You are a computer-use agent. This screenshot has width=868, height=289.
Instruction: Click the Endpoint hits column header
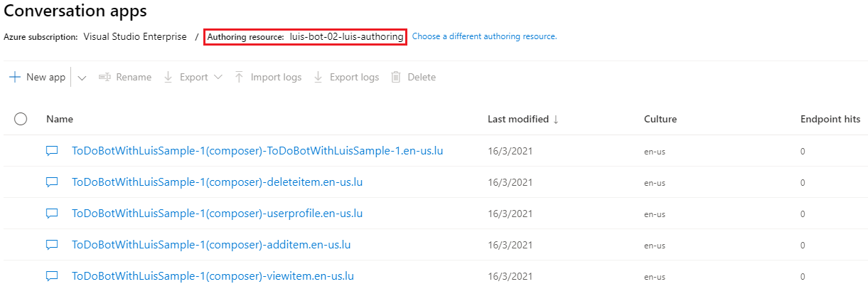(830, 120)
